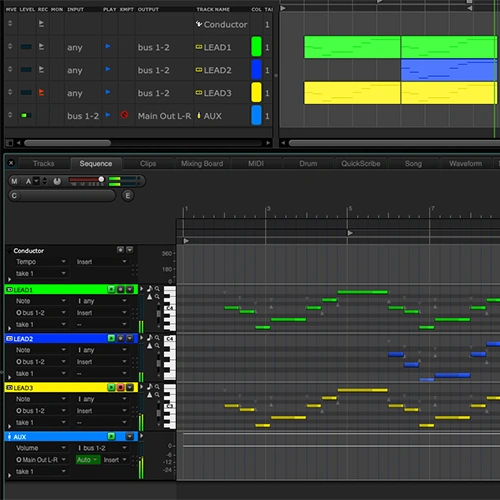Click the note-height zoom icon for LEAD1 lane
Viewport: 500px width, 500px height.
150,289
